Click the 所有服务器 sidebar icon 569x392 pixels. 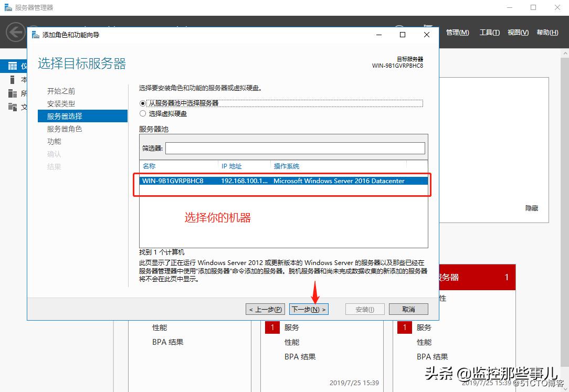click(12, 93)
